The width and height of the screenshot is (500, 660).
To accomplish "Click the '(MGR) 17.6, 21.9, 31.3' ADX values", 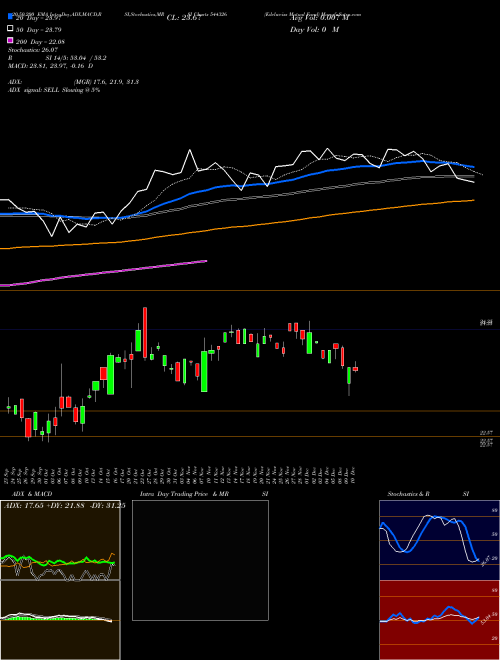I will pyautogui.click(x=106, y=82).
